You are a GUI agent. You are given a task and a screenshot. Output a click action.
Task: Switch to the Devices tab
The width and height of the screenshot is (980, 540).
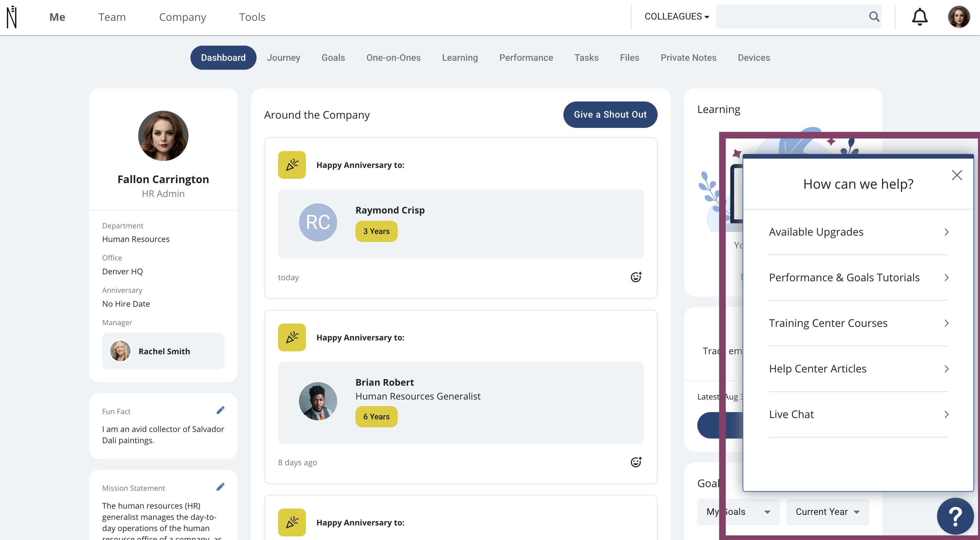[x=754, y=58]
